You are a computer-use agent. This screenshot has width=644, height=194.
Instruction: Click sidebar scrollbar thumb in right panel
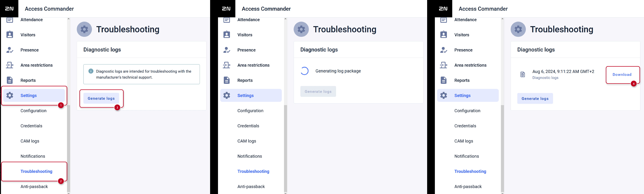(x=502, y=148)
